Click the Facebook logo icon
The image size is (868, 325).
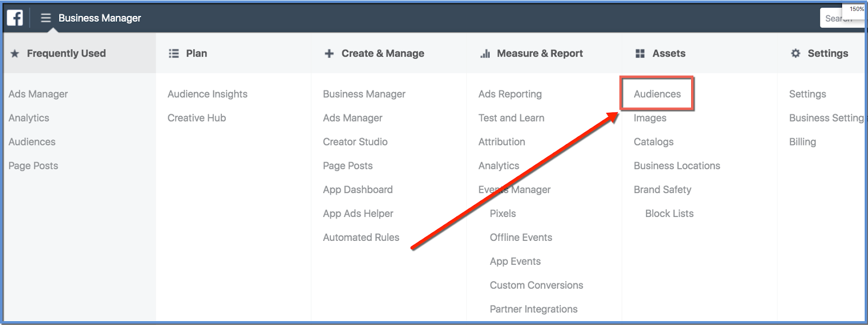pyautogui.click(x=15, y=18)
